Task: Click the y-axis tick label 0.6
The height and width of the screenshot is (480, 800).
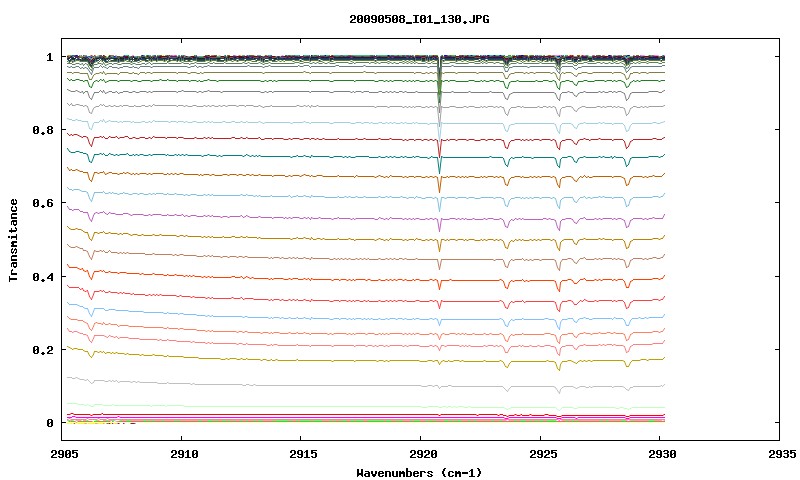Action: pyautogui.click(x=43, y=203)
